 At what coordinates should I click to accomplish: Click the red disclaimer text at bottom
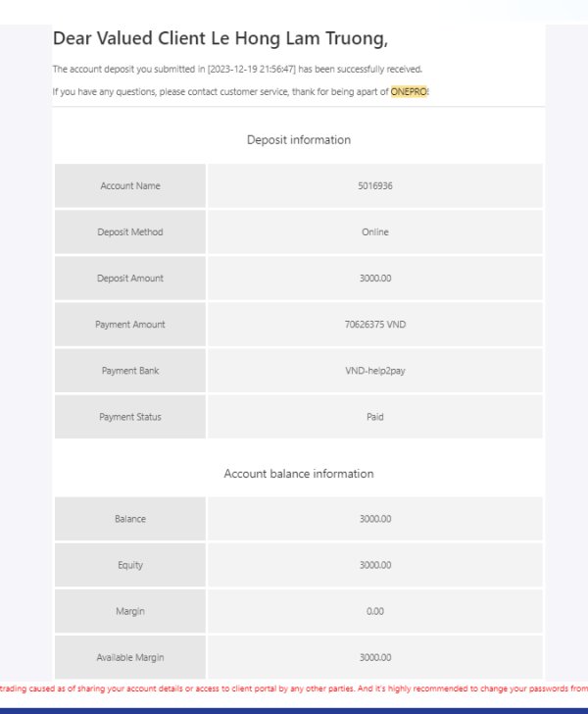point(294,688)
